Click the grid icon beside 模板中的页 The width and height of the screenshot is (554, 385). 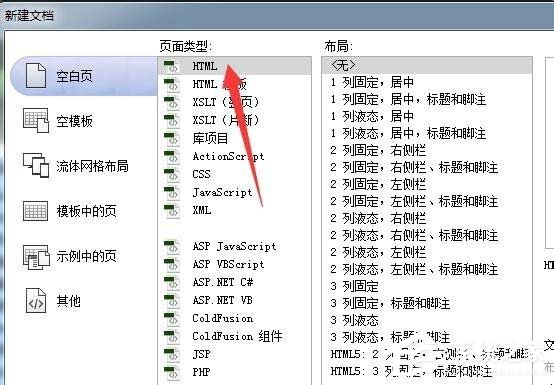pyautogui.click(x=35, y=211)
